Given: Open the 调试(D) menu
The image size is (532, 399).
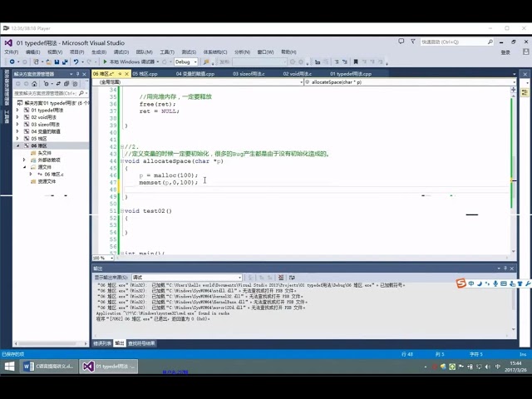Looking at the screenshot, I should 121,52.
